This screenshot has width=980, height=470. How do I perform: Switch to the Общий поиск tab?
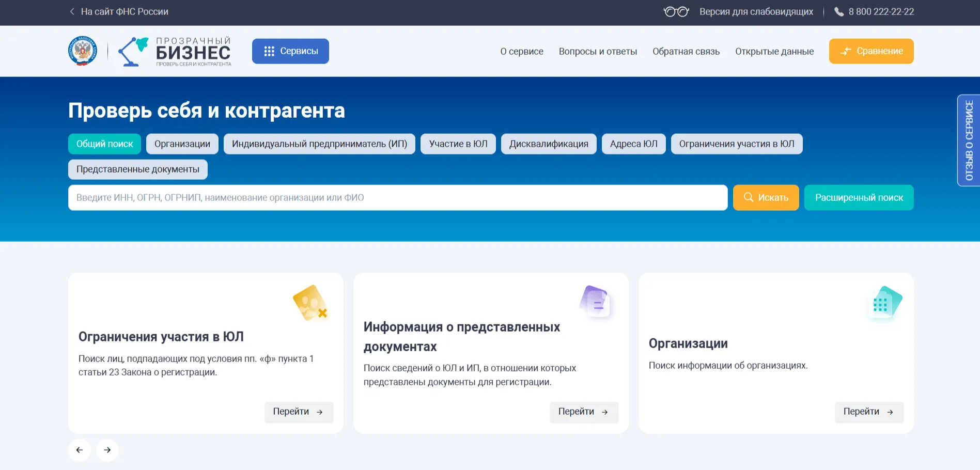click(x=104, y=144)
